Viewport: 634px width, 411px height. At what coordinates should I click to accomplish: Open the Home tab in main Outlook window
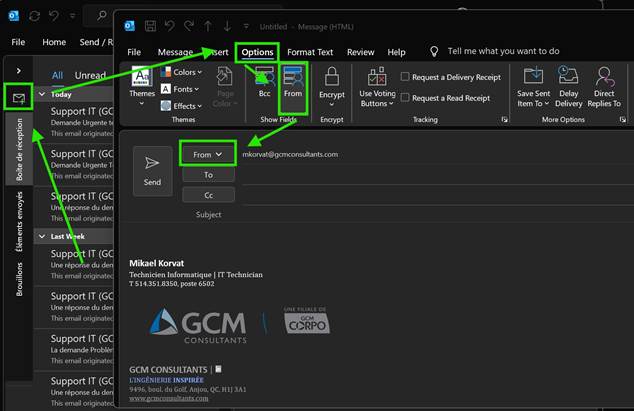(x=54, y=42)
